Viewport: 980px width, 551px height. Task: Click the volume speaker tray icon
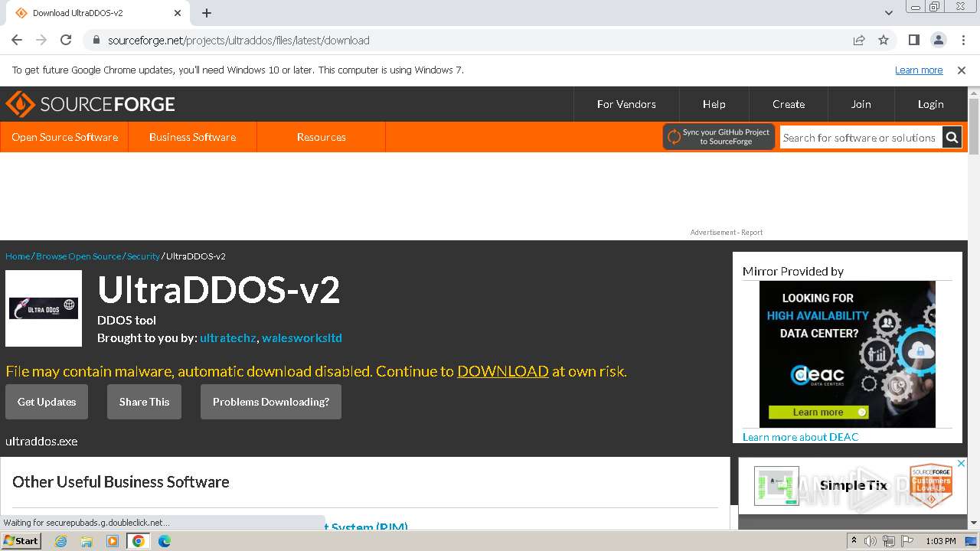tap(871, 541)
